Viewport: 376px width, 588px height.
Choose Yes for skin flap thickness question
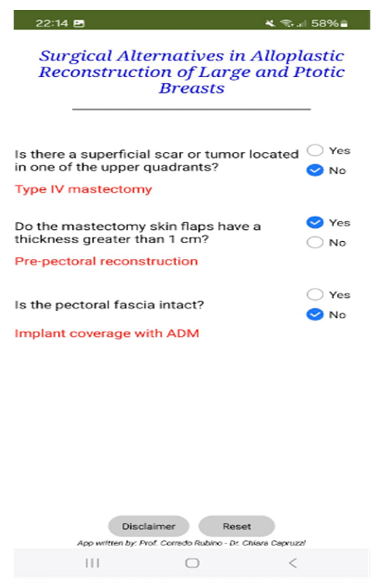pyautogui.click(x=315, y=222)
